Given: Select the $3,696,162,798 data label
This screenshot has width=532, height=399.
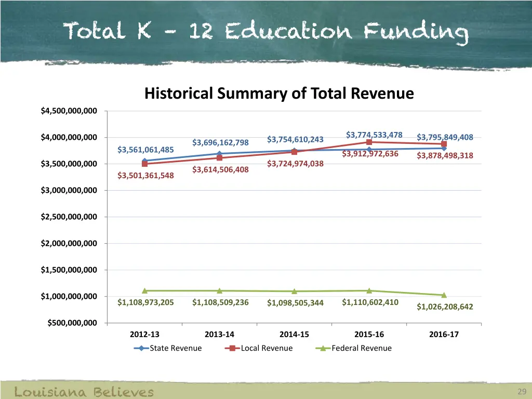Looking at the screenshot, I should pyautogui.click(x=220, y=142).
